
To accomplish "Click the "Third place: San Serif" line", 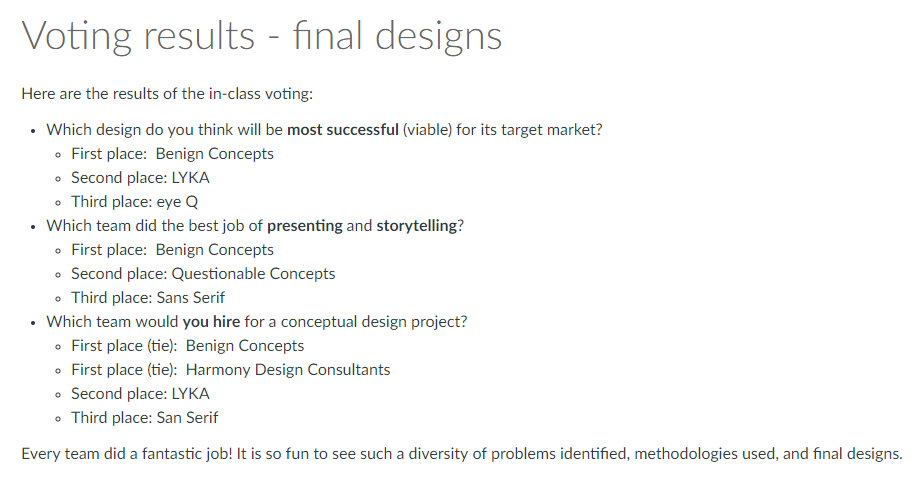I will 144,418.
